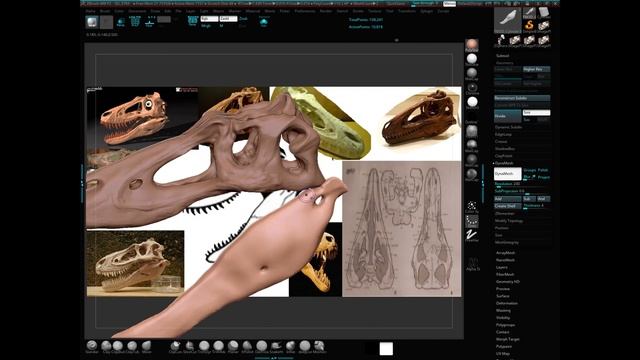Expand the ClayPolish section
The image size is (640, 360).
[x=504, y=156]
